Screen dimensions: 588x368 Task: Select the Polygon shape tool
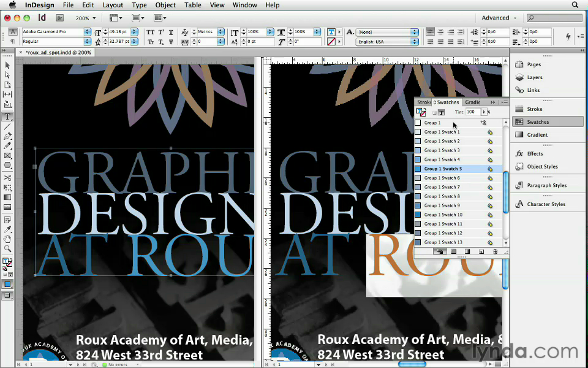pos(7,165)
